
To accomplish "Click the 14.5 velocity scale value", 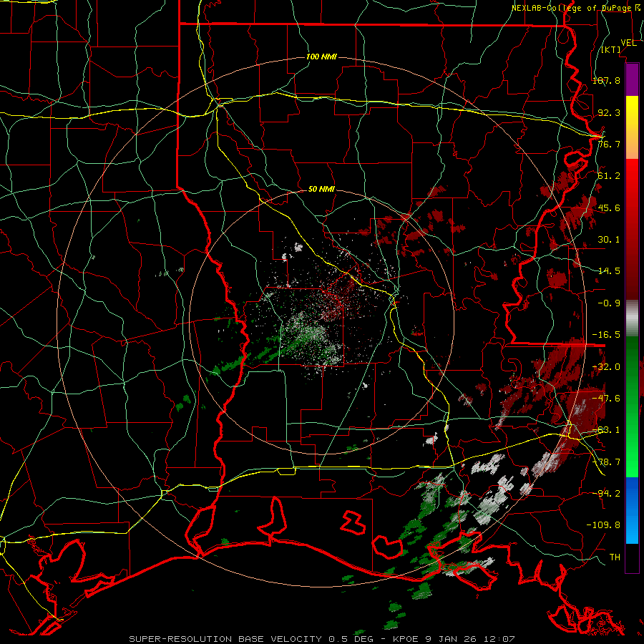I will coord(609,271).
